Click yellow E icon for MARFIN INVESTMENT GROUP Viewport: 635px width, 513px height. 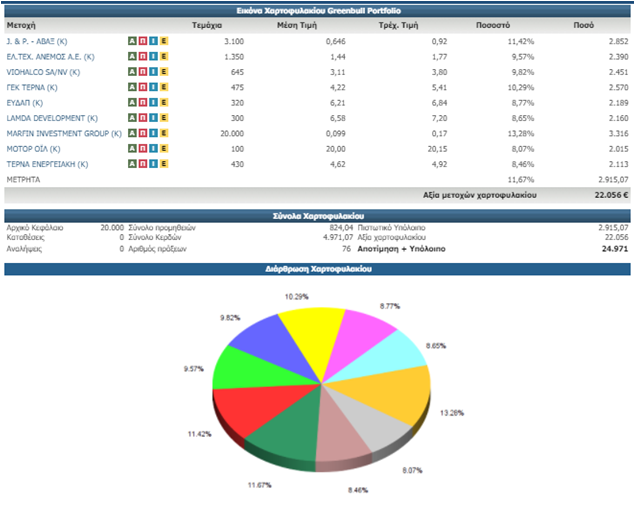[x=164, y=133]
